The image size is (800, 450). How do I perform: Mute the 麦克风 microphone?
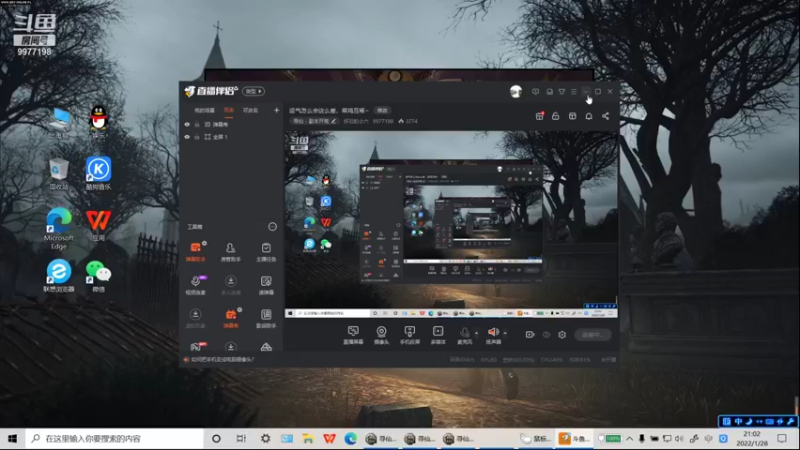point(464,335)
